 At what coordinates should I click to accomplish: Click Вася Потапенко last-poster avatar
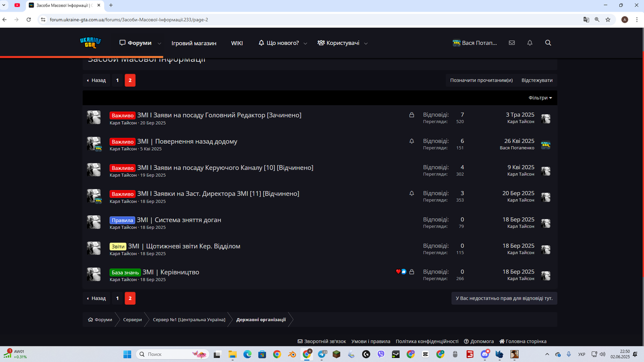point(545,145)
